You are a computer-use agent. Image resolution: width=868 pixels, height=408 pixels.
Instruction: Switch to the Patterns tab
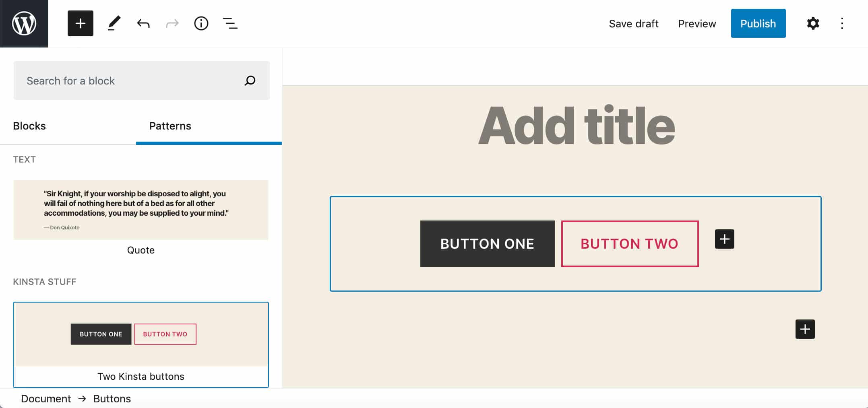[169, 126]
